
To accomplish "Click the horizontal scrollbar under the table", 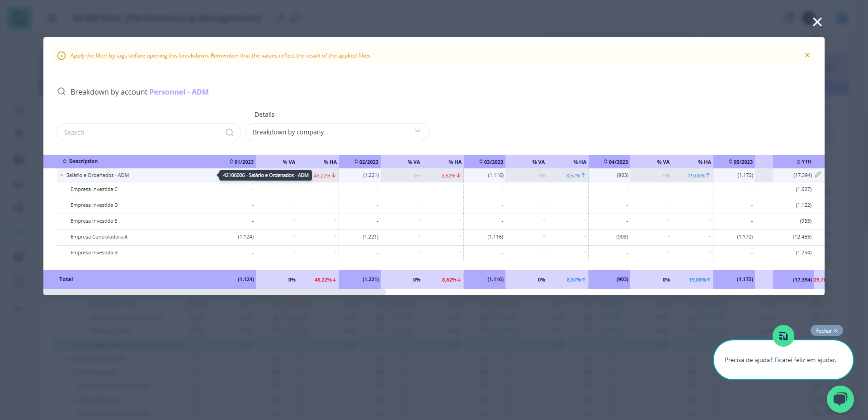I will pos(215,292).
